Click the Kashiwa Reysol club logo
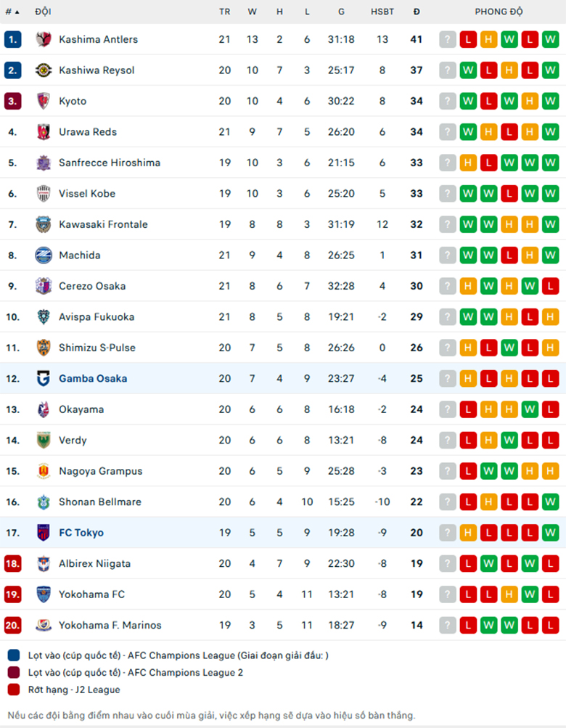 (44, 70)
